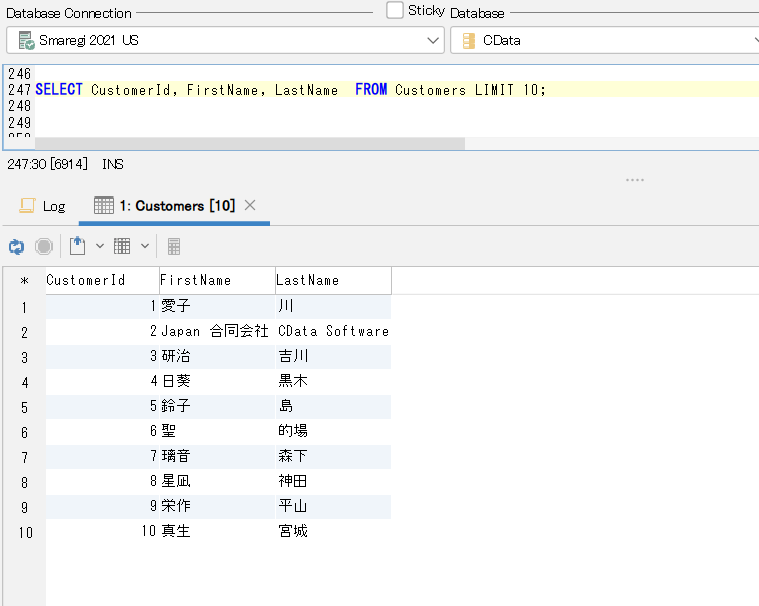This screenshot has height=606, width=759.
Task: Click the refresh results icon
Action: (x=16, y=246)
